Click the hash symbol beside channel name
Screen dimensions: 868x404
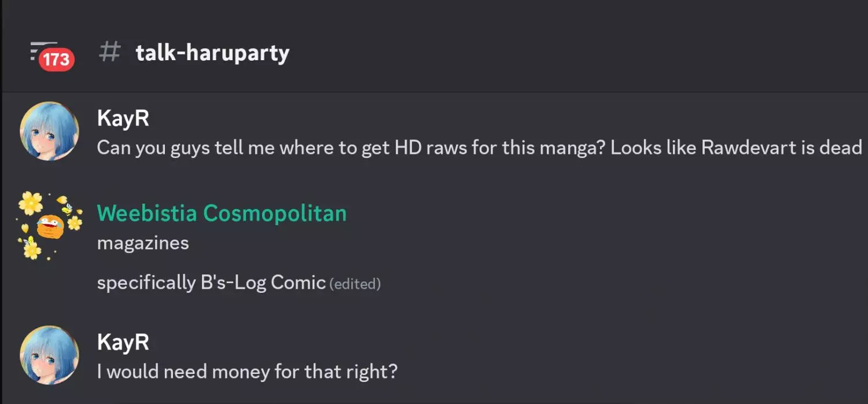pyautogui.click(x=109, y=52)
